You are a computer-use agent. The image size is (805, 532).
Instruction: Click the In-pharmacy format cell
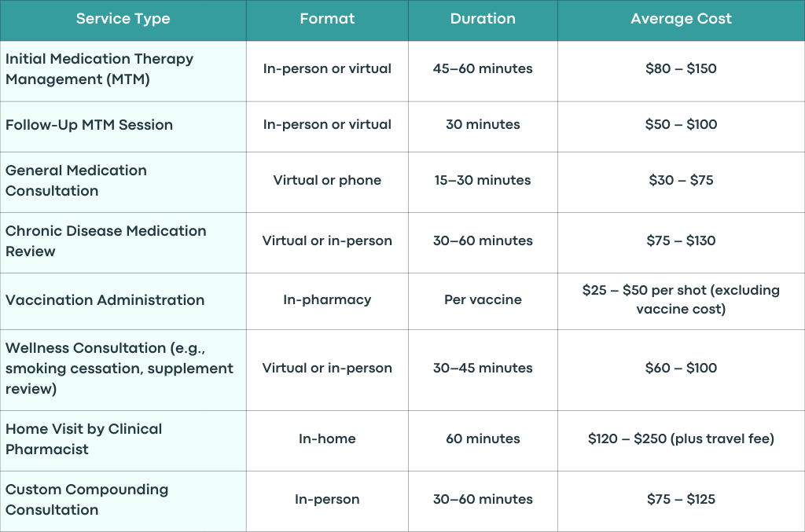pyautogui.click(x=327, y=301)
